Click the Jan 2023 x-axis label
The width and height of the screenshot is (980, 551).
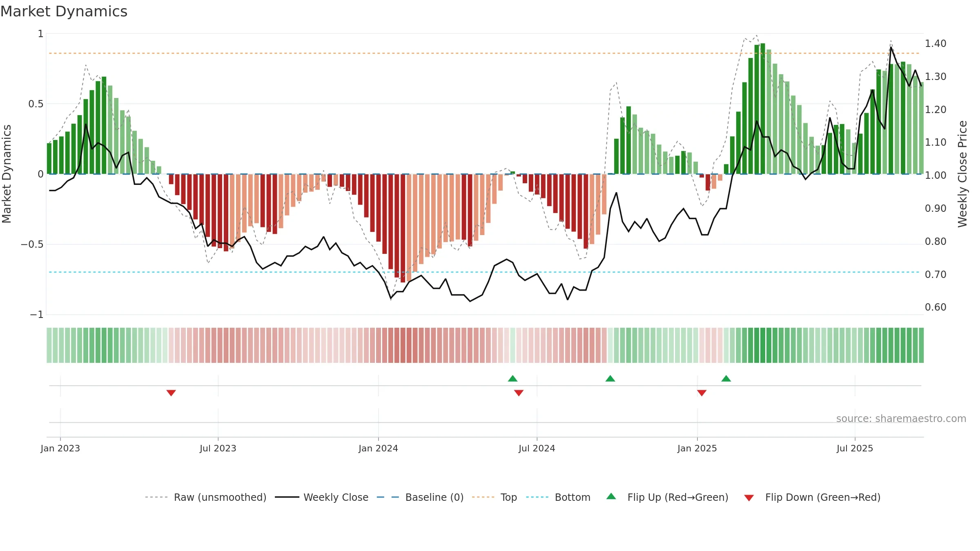[60, 448]
